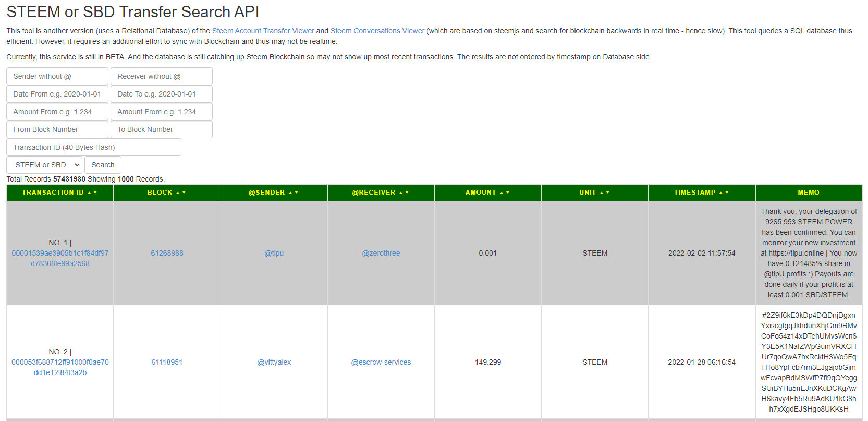This screenshot has height=421, width=868.
Task: Sort @Receiver column ascending with up arrow
Action: tap(401, 193)
